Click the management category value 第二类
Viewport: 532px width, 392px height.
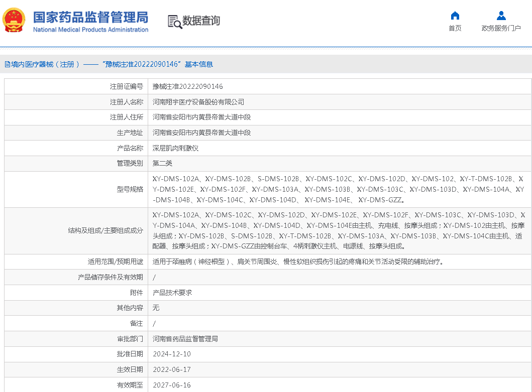[x=162, y=163]
